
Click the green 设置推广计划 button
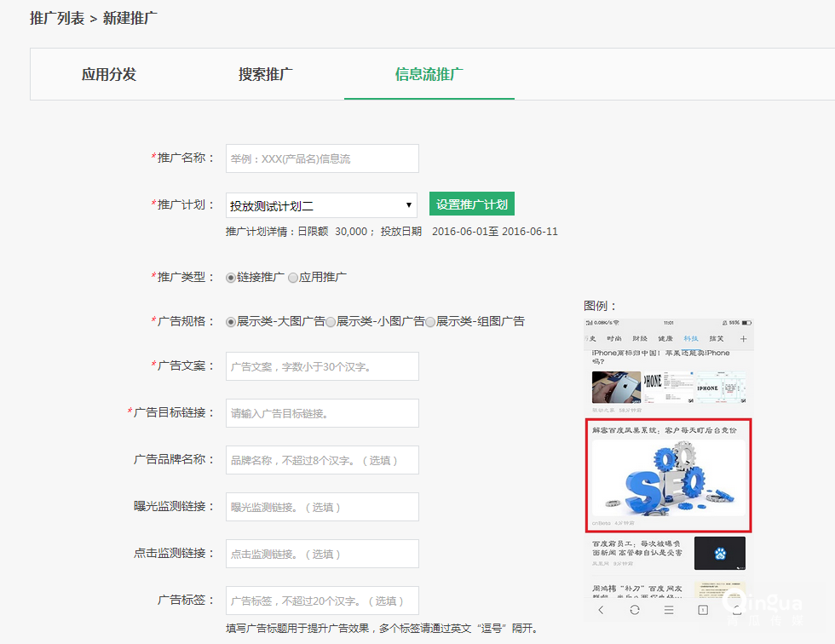pyautogui.click(x=471, y=204)
